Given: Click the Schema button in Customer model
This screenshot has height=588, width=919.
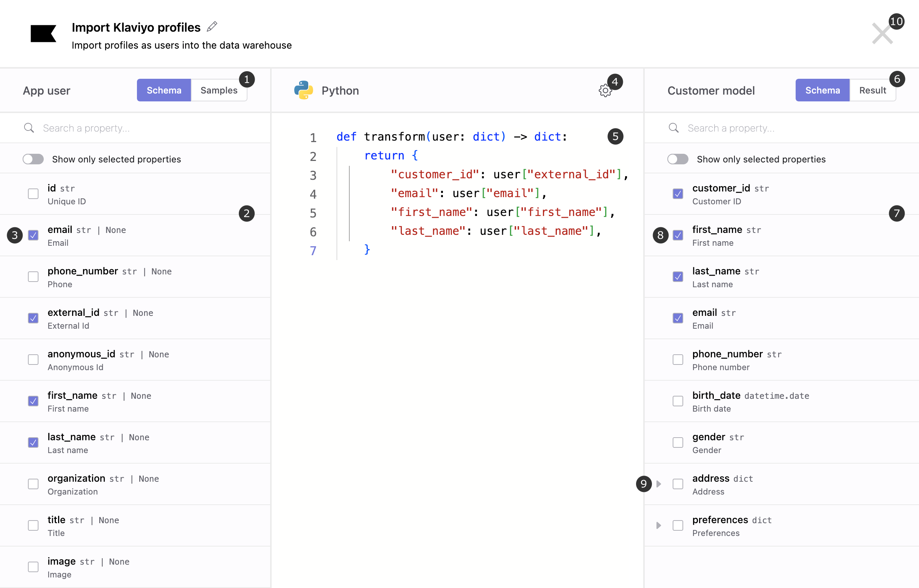Looking at the screenshot, I should point(822,90).
